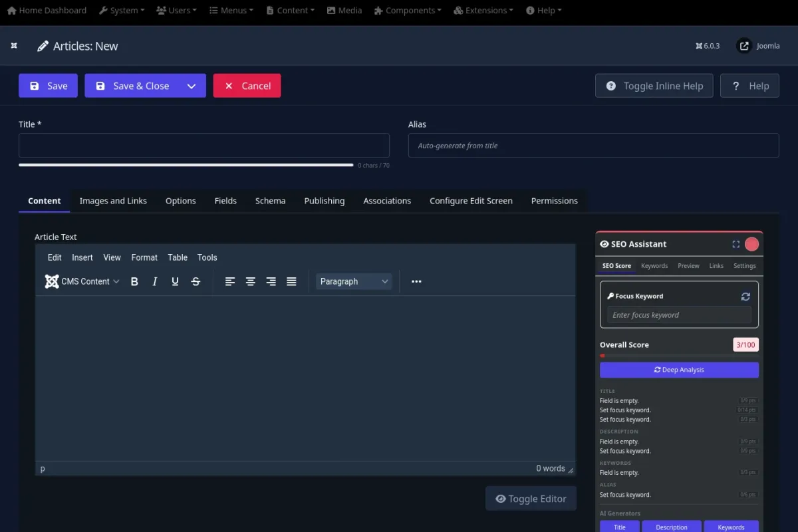Open the Keywords tab in SEO Assistant
Viewport: 798px width, 532px height.
(654, 266)
